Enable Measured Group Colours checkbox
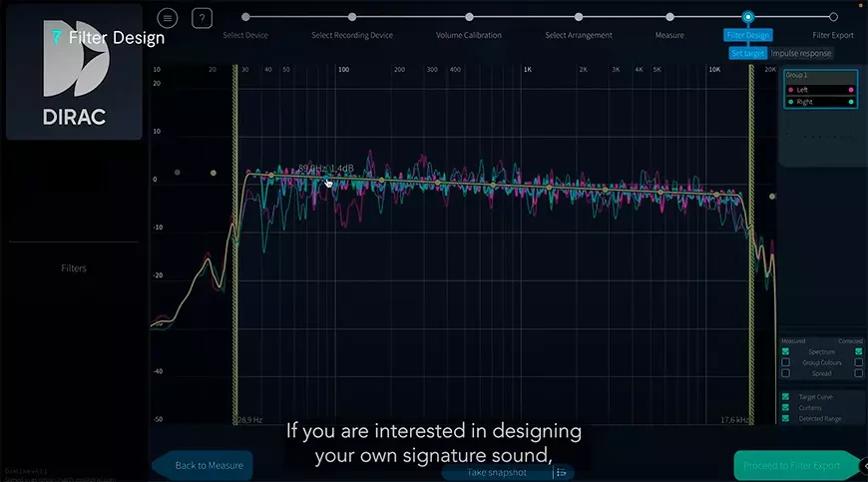Screen dimensions: 868x482 point(785,362)
